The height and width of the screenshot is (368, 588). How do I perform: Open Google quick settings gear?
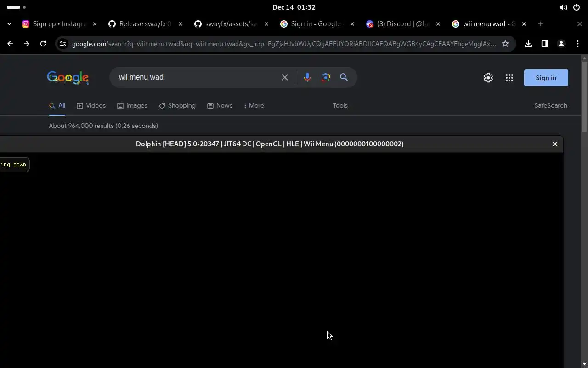tap(488, 78)
